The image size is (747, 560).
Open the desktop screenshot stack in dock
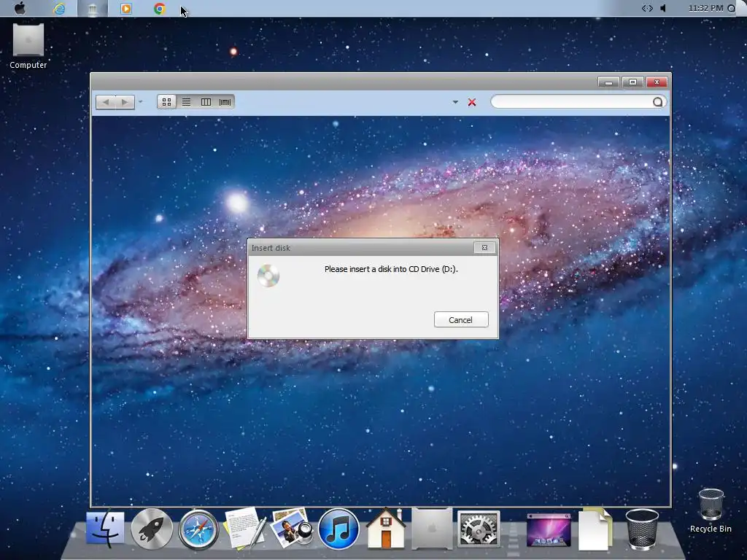549,529
